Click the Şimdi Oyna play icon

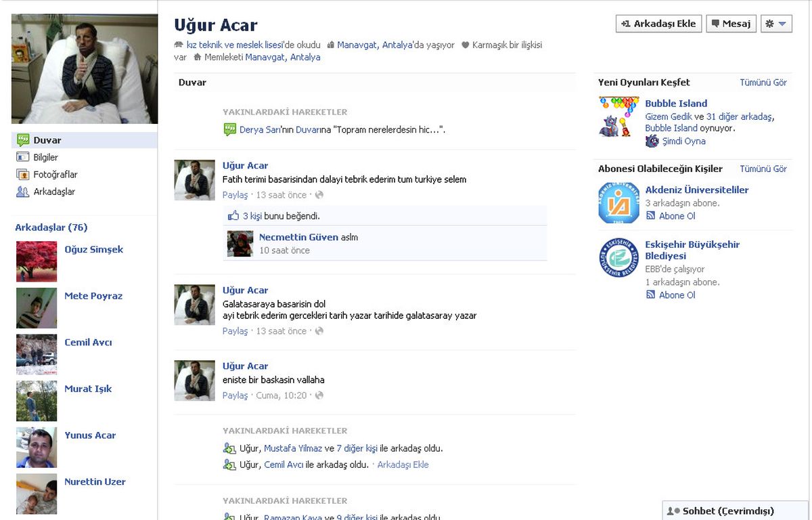tap(652, 141)
